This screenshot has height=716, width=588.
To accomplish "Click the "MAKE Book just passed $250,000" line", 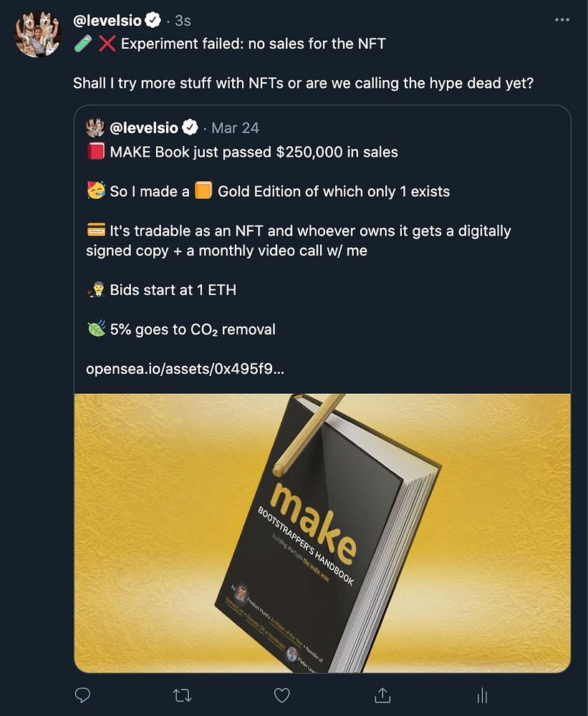I will tap(254, 152).
